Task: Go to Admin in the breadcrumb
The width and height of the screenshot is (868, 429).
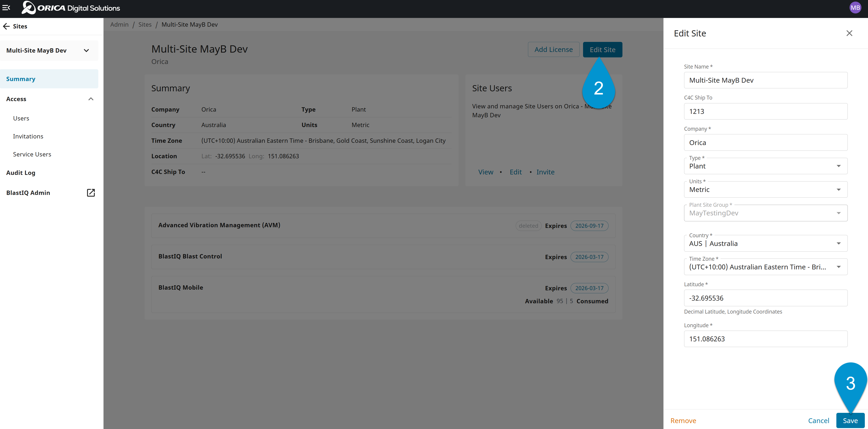Action: coord(119,25)
